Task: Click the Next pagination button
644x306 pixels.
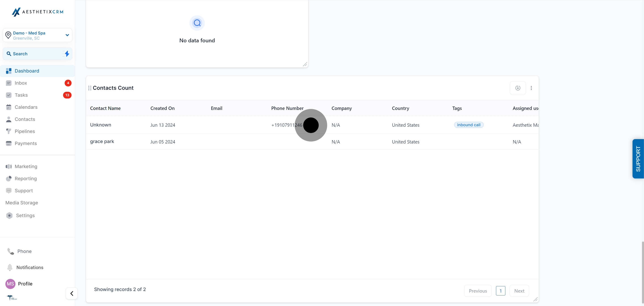Action: pos(519,291)
